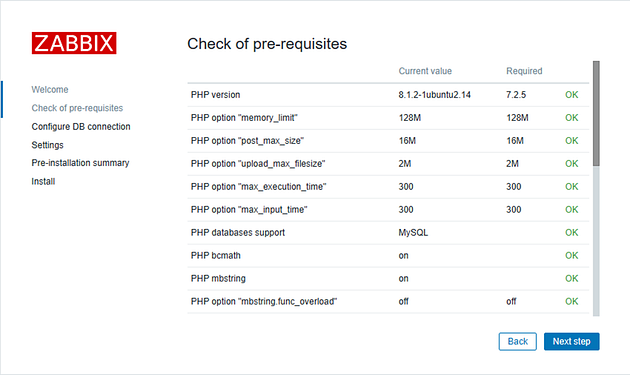Select the PHP databases support row
The image size is (630, 375).
[388, 233]
